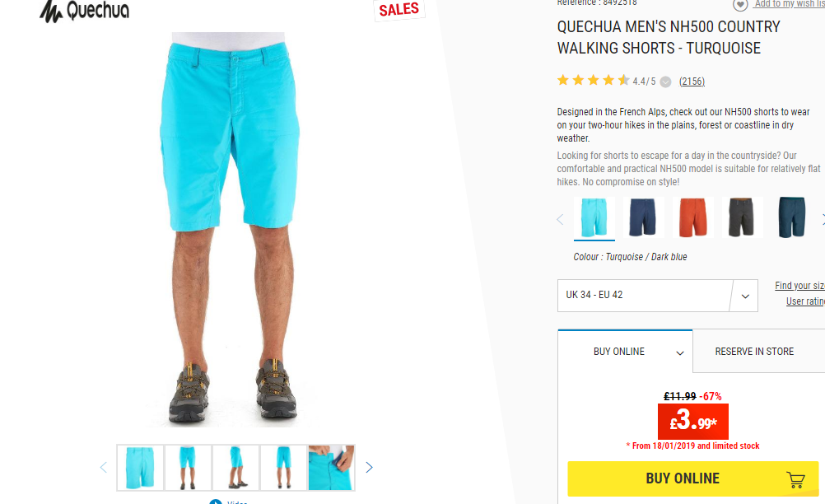The image size is (825, 504).
Task: Click the previous colour carousel arrow
Action: [561, 219]
